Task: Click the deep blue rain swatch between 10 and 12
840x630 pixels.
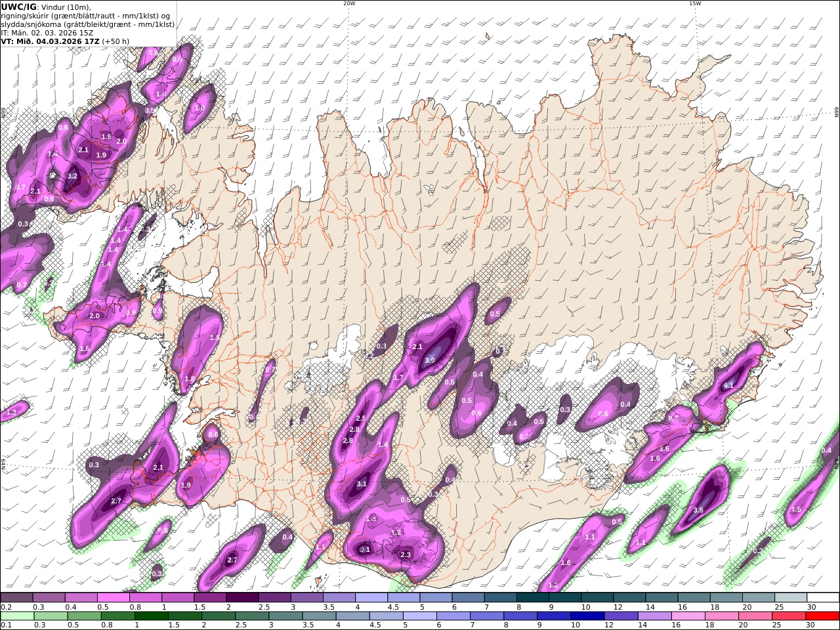Action: 587,616
